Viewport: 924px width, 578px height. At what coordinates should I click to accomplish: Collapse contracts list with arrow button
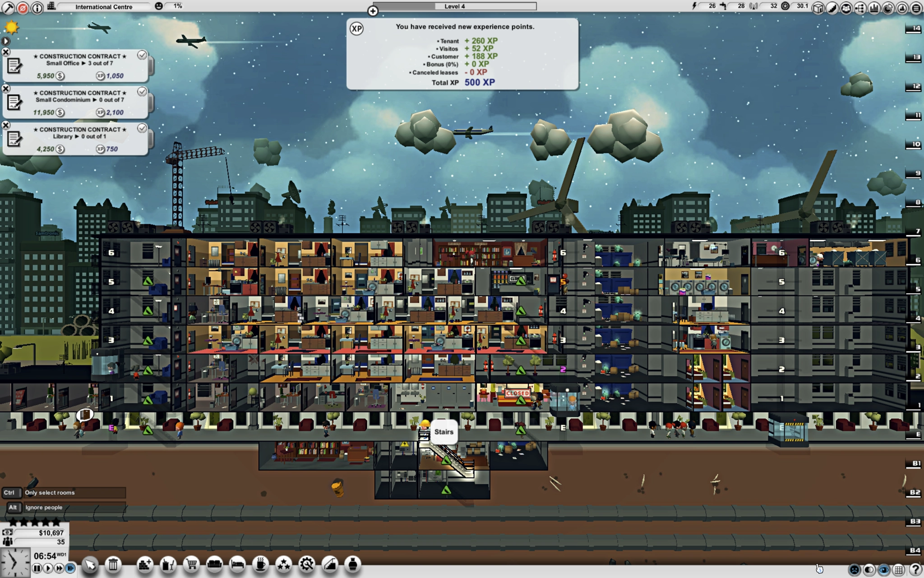coord(6,41)
